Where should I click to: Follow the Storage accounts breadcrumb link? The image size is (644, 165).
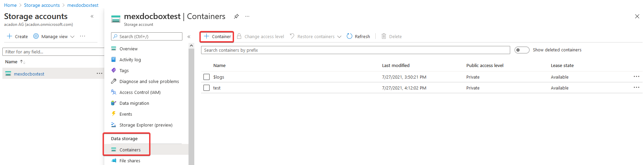[42, 5]
